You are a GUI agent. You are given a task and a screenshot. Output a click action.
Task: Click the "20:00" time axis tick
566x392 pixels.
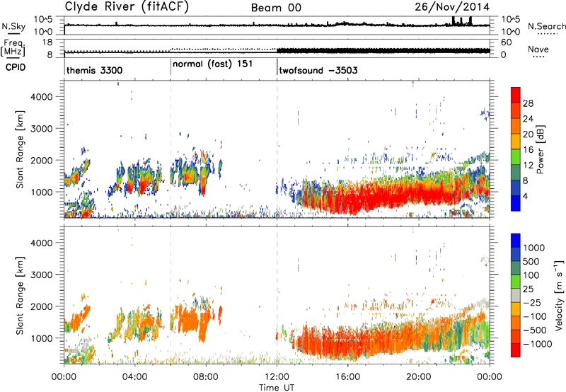point(419,377)
